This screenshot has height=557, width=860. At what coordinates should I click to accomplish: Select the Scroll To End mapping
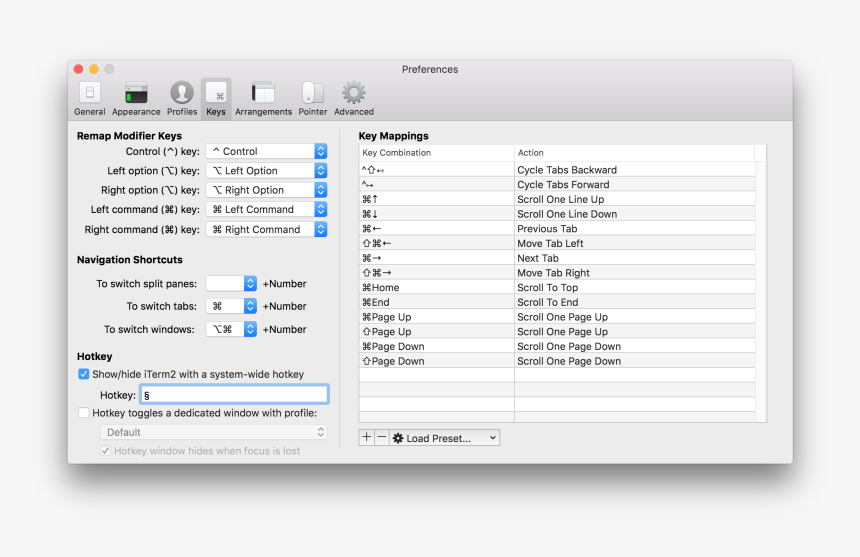[557, 302]
